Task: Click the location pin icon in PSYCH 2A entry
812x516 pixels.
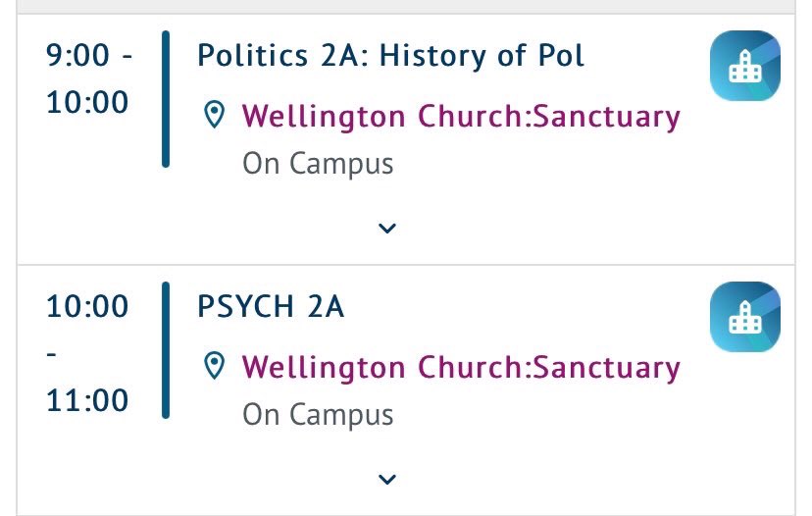Action: [214, 365]
